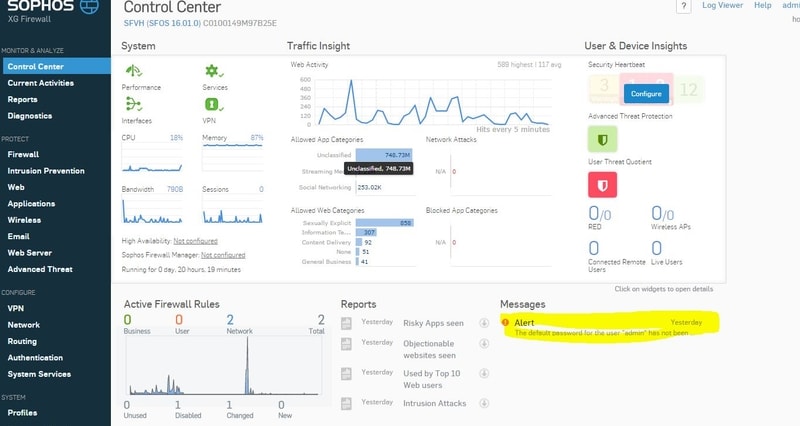This screenshot has height=426, width=800.
Task: Open the Services status icon
Action: point(214,71)
